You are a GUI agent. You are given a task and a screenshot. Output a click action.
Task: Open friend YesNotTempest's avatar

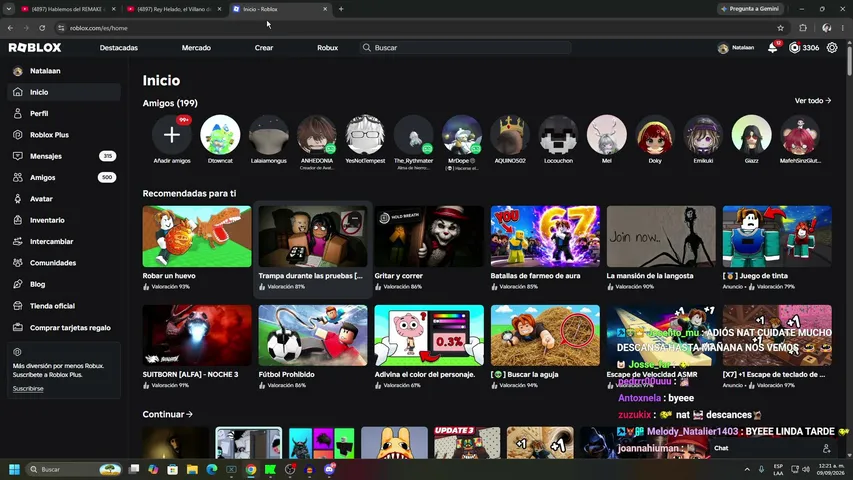tap(365, 134)
